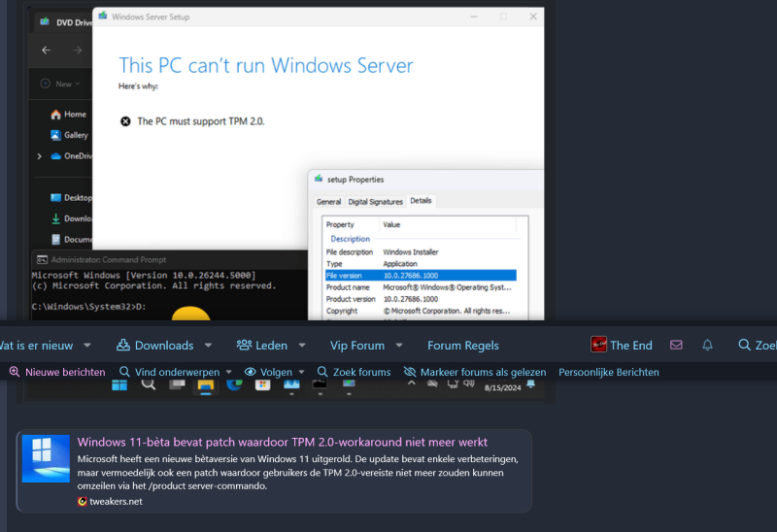Image resolution: width=777 pixels, height=532 pixels.
Task: Click the Windows Start icon in screenshot taskbar
Action: tap(118, 385)
